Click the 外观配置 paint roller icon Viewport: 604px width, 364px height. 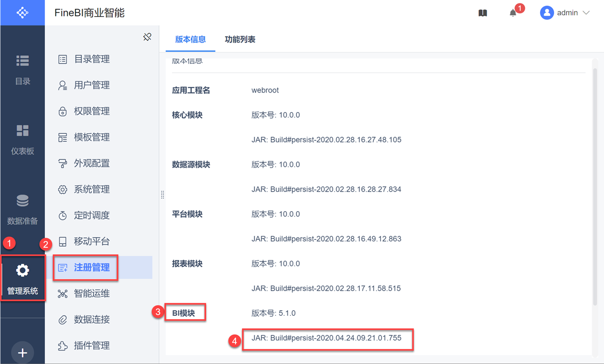(x=62, y=163)
